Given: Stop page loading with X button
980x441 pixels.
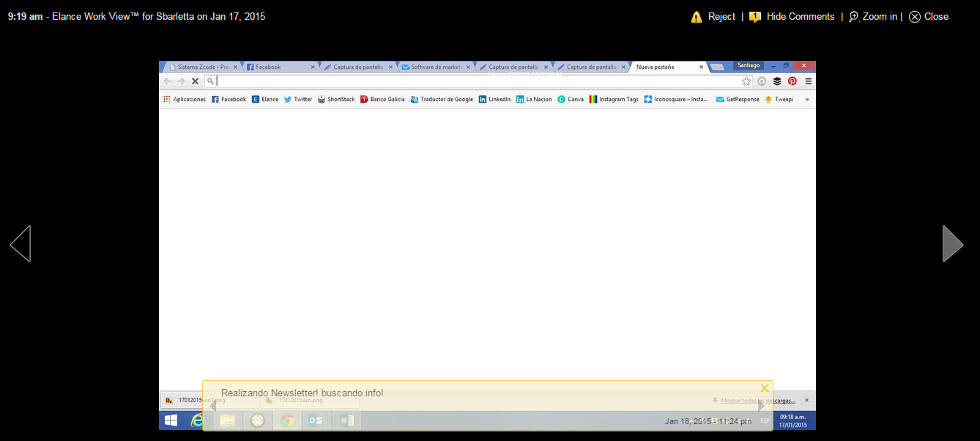Looking at the screenshot, I should [195, 81].
